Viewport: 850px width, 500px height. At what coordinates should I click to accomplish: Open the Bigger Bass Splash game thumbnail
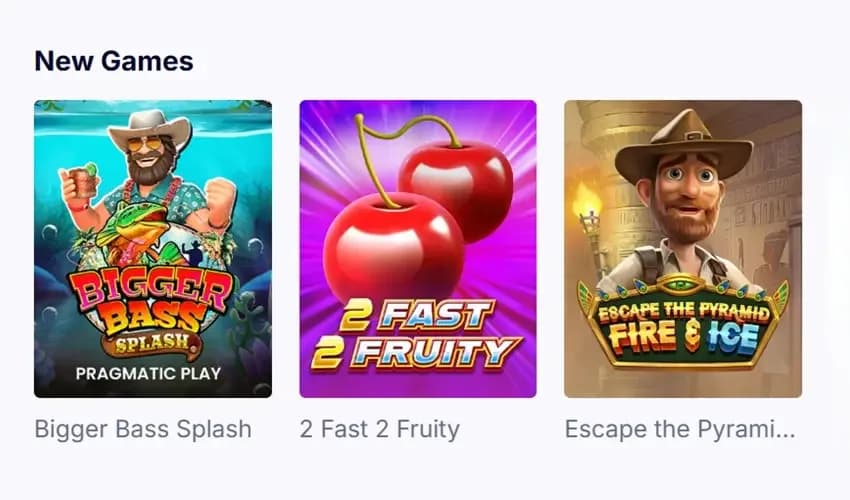[153, 248]
